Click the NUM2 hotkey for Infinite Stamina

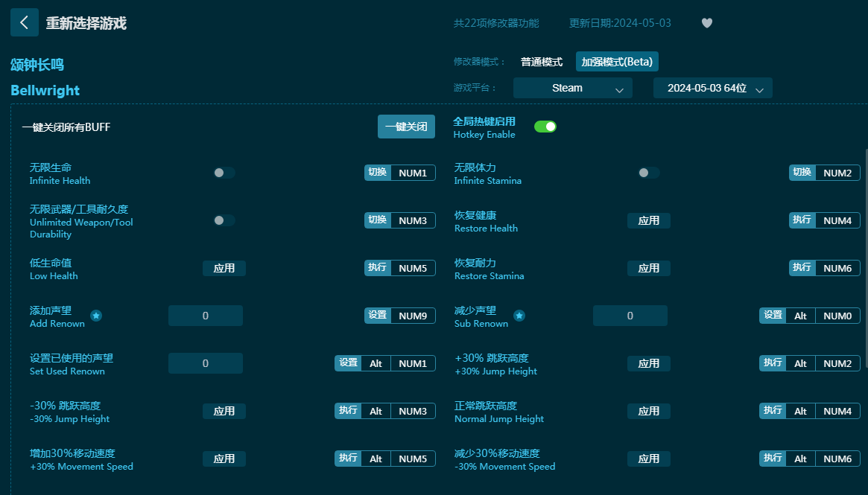837,173
